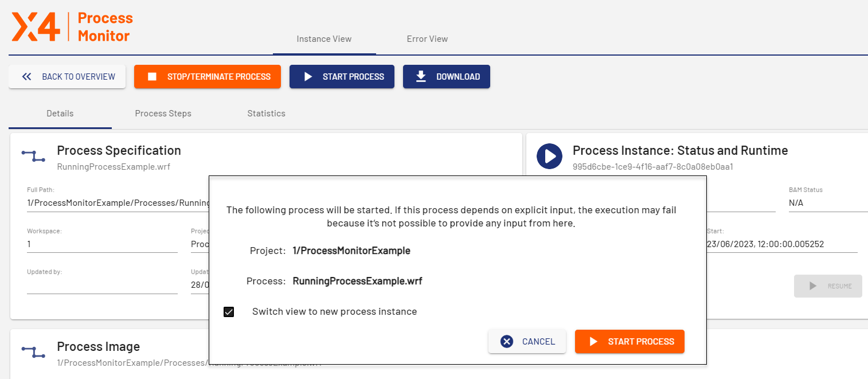Click the Workspace field
Viewport: 868px width, 379px height.
[102, 244]
